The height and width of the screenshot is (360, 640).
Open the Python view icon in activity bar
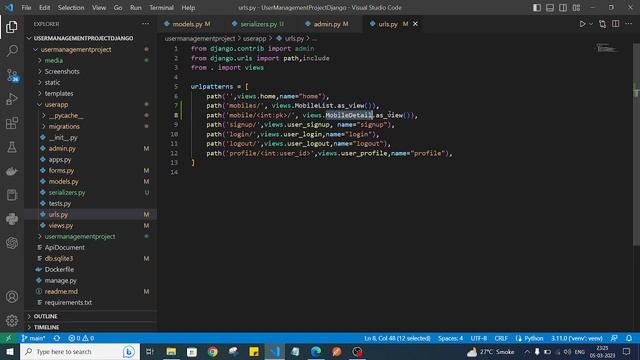pos(12,219)
